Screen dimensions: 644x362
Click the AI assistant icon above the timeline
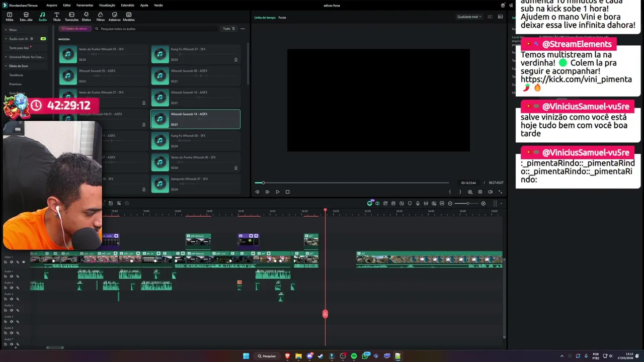click(369, 203)
